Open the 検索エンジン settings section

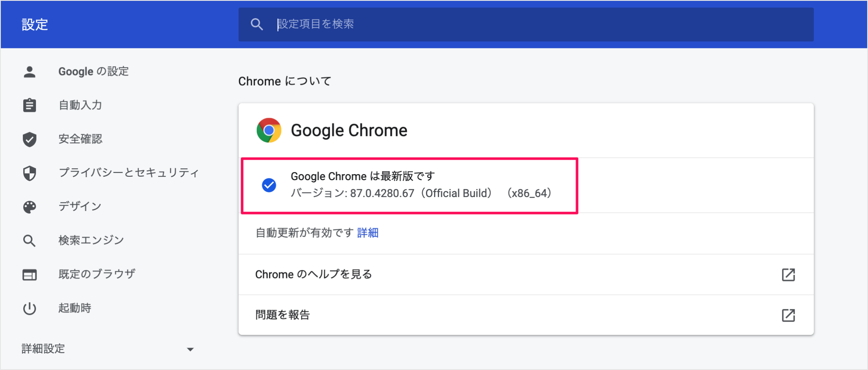pyautogui.click(x=91, y=240)
